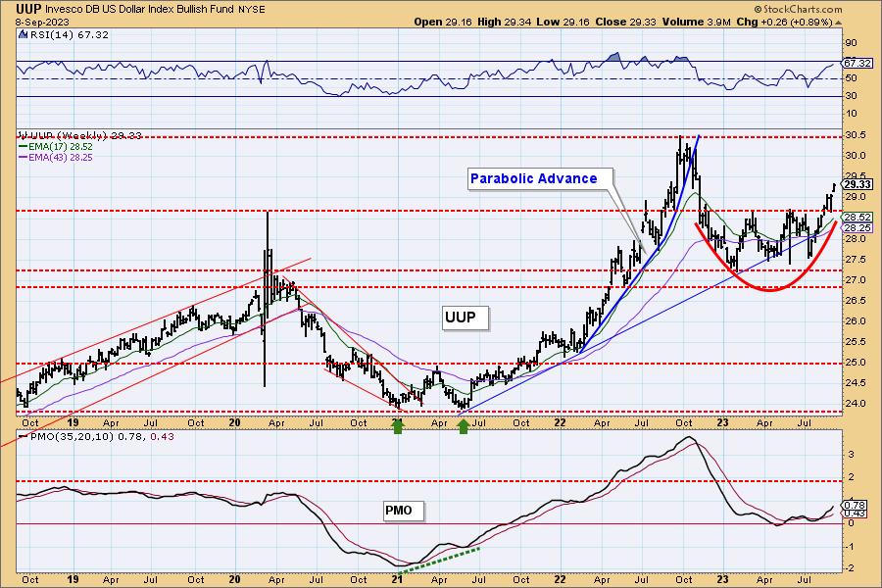Click the Chg +0.26 (+0.89%) value
The width and height of the screenshot is (882, 588).
click(784, 22)
